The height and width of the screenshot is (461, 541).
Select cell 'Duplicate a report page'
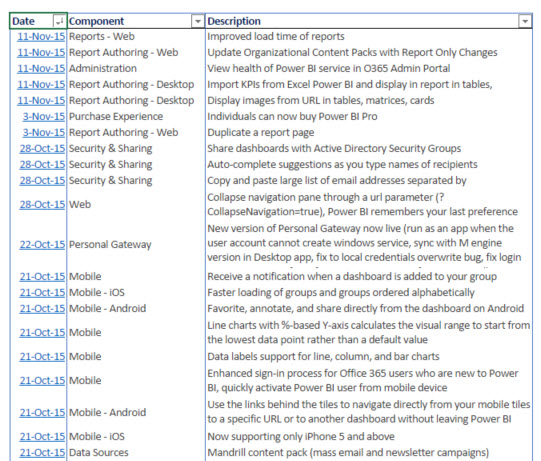coord(369,133)
